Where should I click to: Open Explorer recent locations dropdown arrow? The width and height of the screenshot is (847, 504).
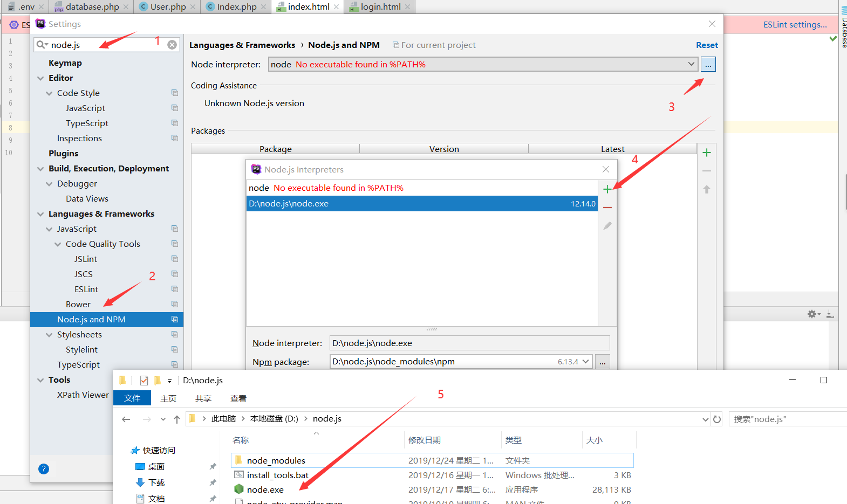[163, 419]
